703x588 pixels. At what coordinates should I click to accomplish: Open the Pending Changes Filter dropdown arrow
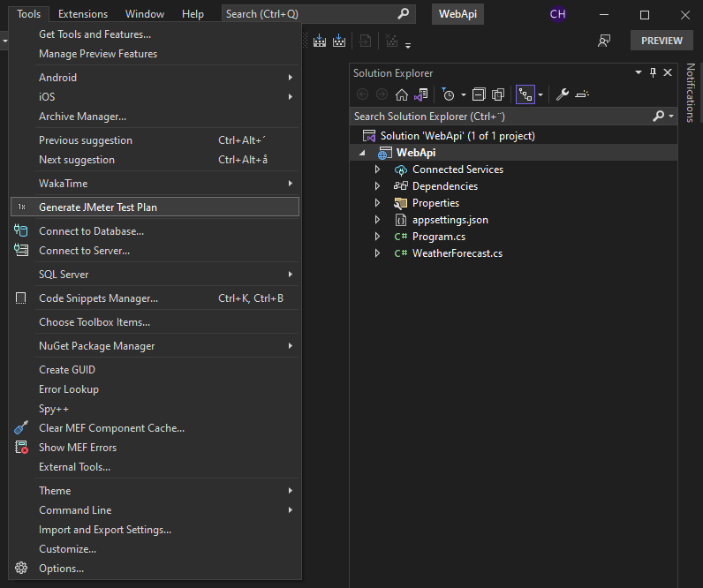[x=464, y=95]
